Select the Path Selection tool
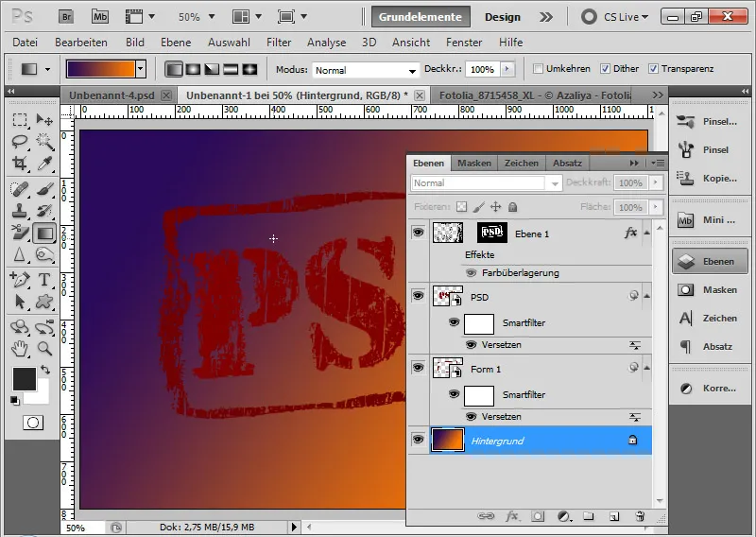756x537 pixels. 19,302
